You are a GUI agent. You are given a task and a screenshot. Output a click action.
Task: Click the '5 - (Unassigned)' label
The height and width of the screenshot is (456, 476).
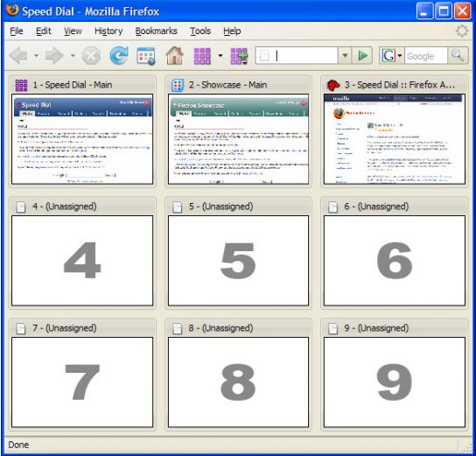click(220, 207)
